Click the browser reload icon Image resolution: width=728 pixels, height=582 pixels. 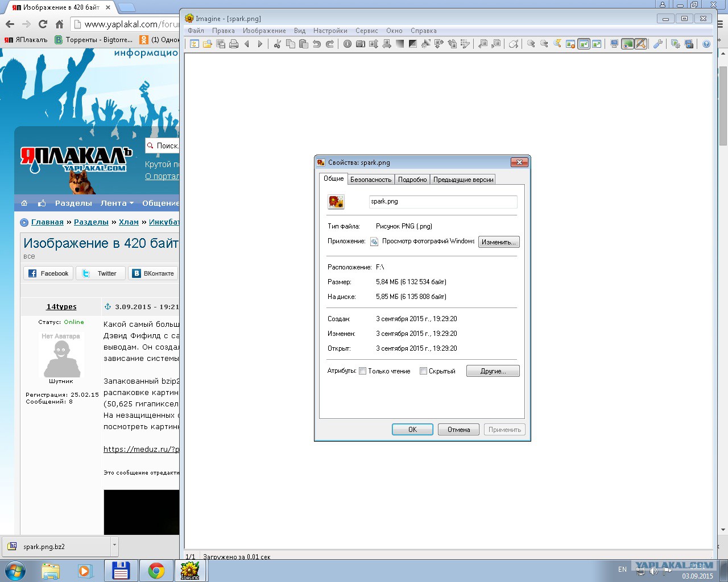43,24
